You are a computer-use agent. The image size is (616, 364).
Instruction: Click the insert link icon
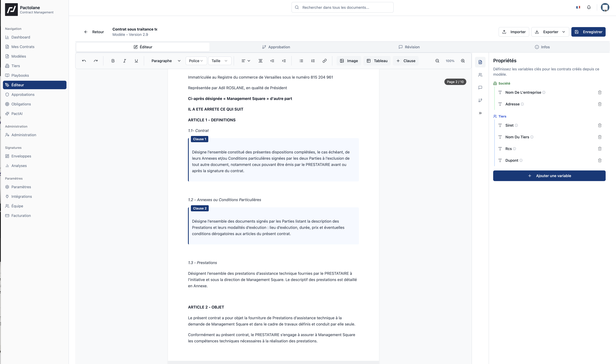point(324,61)
